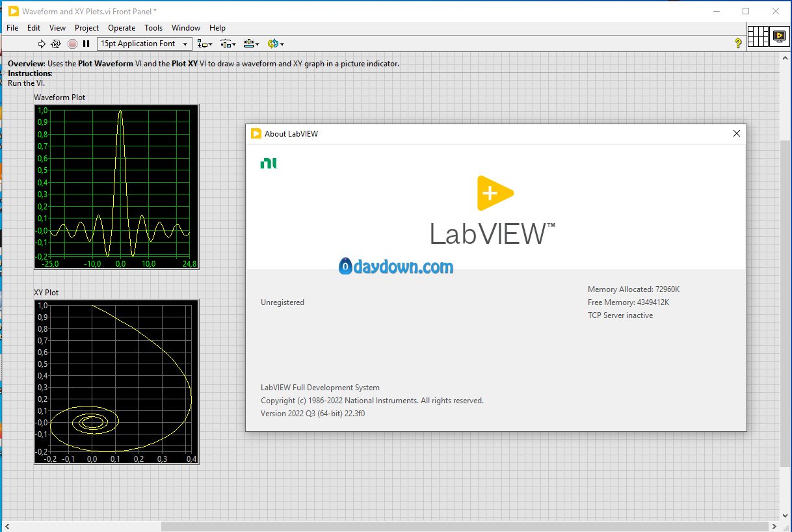Close the About LabVIEW dialog
792x532 pixels.
pos(736,133)
